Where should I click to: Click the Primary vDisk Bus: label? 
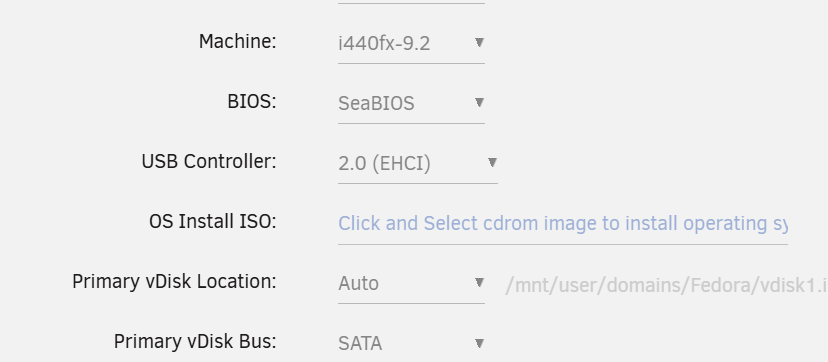(x=195, y=342)
